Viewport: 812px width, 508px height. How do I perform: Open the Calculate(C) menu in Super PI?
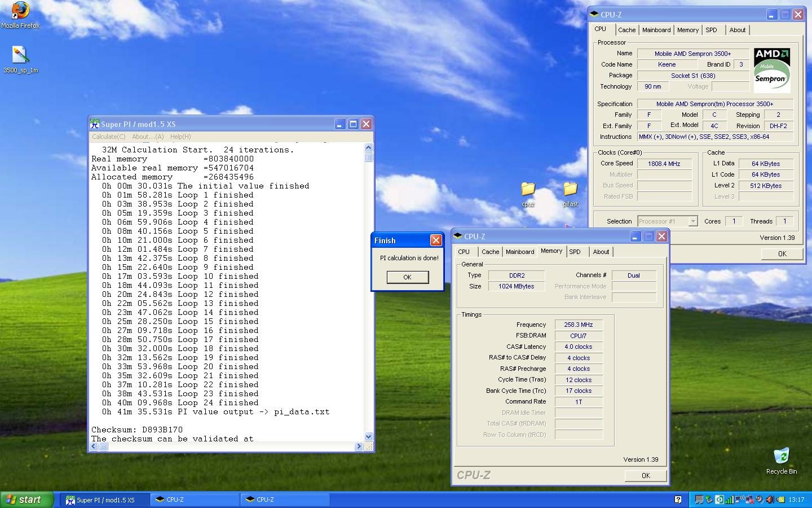[109, 137]
